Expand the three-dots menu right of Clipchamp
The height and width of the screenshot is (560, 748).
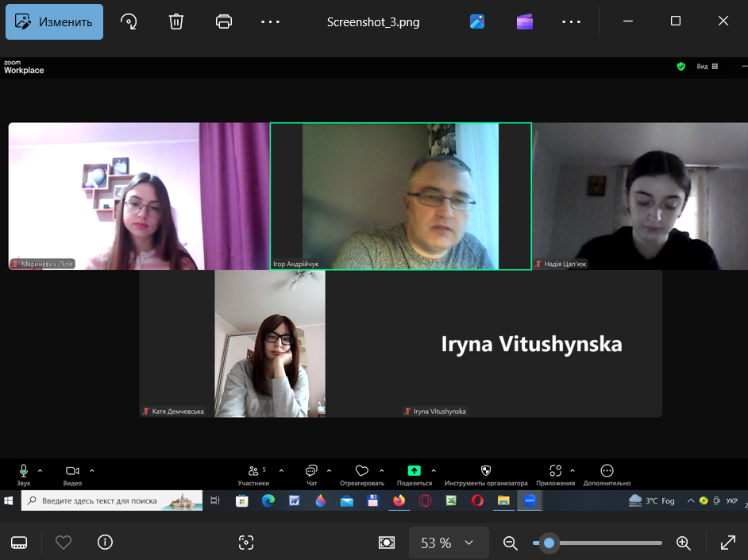pos(572,22)
